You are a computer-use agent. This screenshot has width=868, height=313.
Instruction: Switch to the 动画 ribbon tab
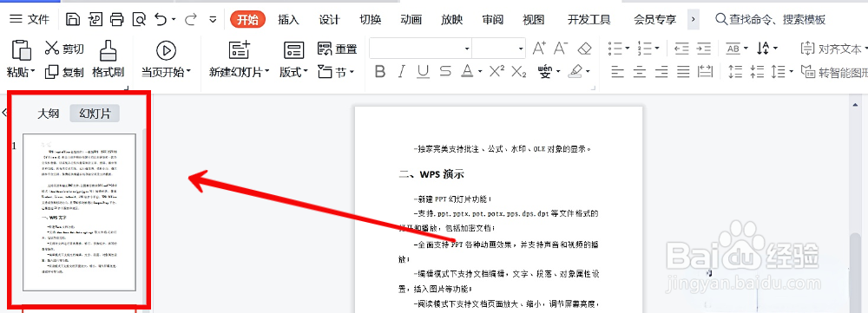[x=411, y=20]
